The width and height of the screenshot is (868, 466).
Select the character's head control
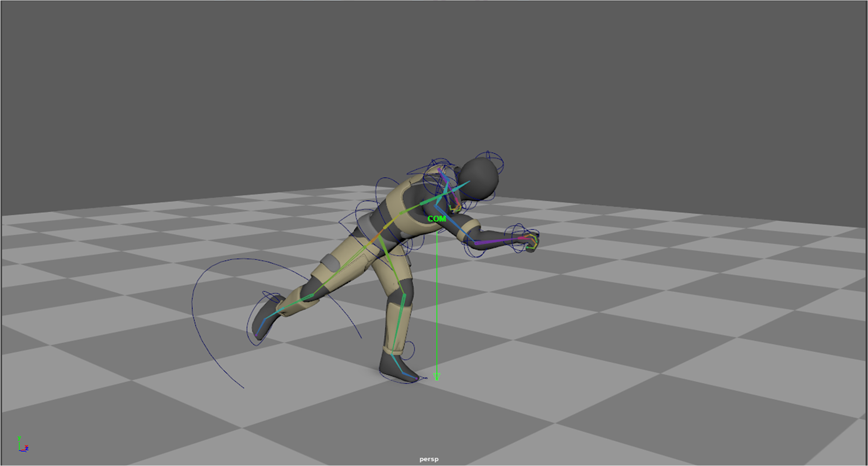(480, 178)
